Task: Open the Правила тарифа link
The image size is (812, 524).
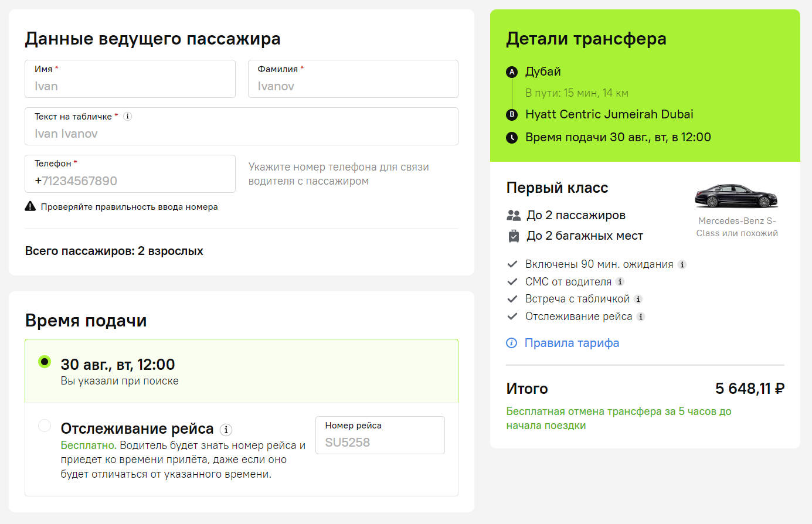Action: coord(572,343)
